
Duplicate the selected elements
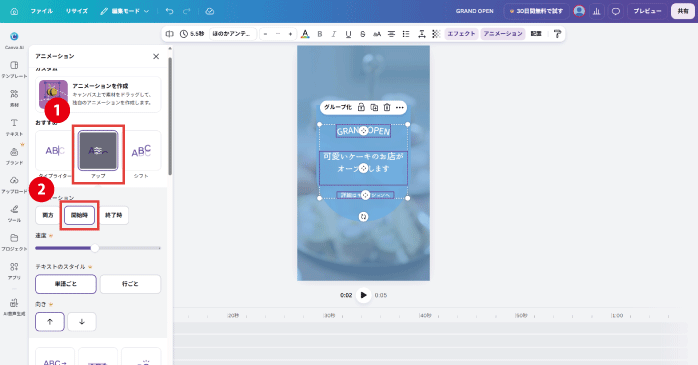[x=374, y=107]
